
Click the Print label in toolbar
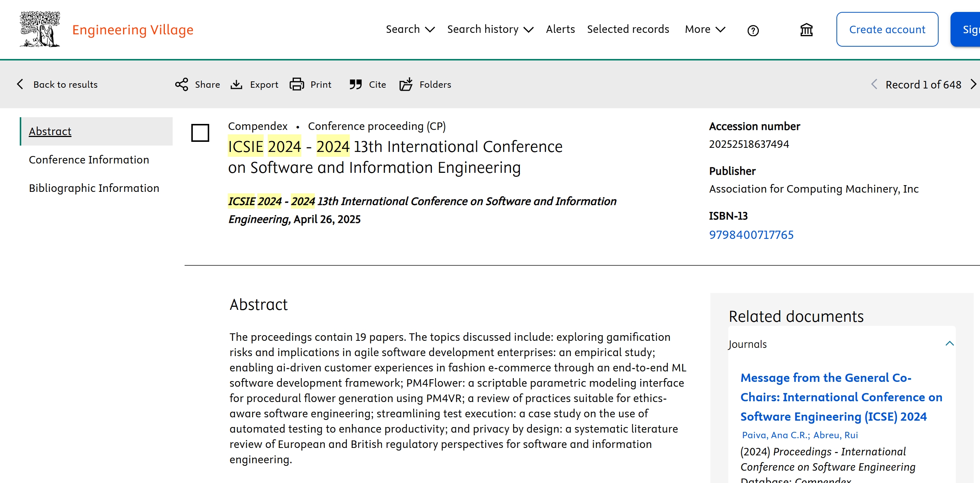(321, 85)
